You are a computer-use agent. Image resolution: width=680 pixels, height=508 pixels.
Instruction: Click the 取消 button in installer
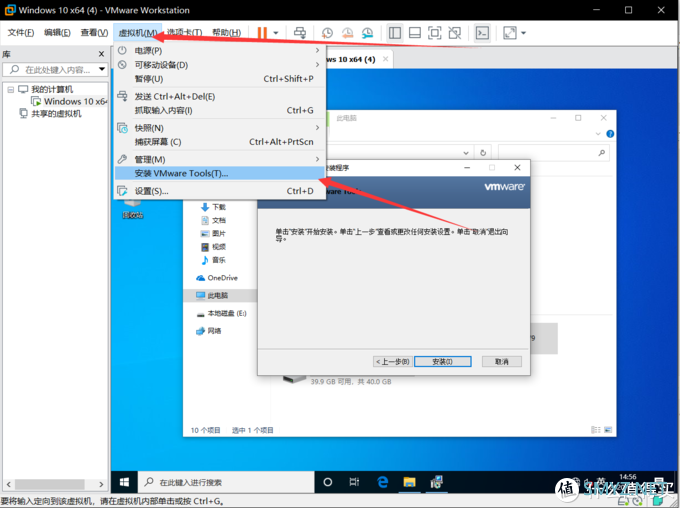pyautogui.click(x=501, y=361)
